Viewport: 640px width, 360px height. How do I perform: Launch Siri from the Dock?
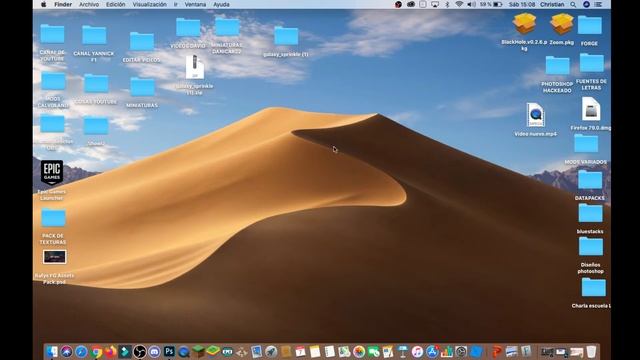point(67,351)
